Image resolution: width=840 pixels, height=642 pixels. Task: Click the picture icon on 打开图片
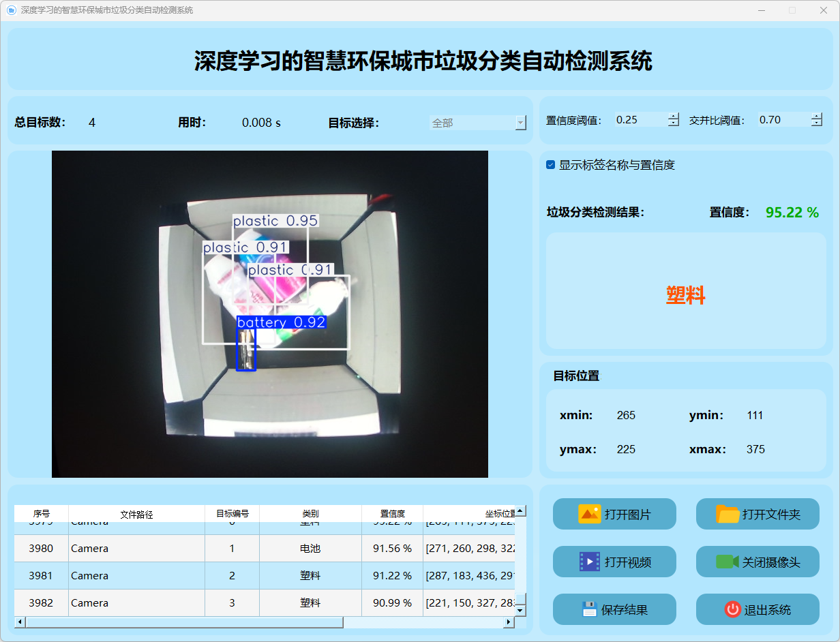pyautogui.click(x=589, y=514)
